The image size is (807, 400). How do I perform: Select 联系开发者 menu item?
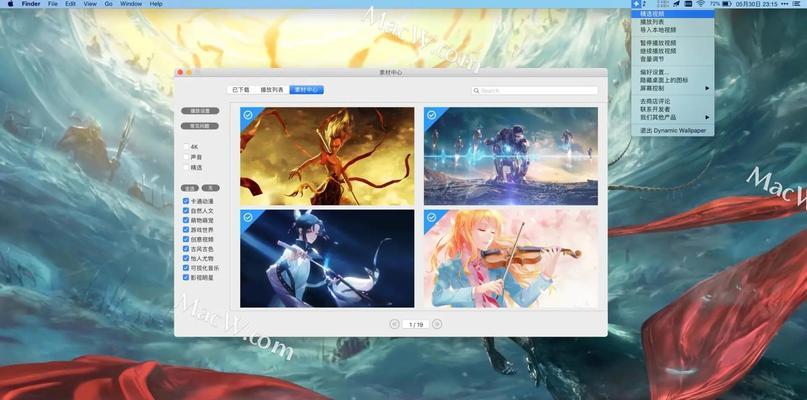pos(673,109)
